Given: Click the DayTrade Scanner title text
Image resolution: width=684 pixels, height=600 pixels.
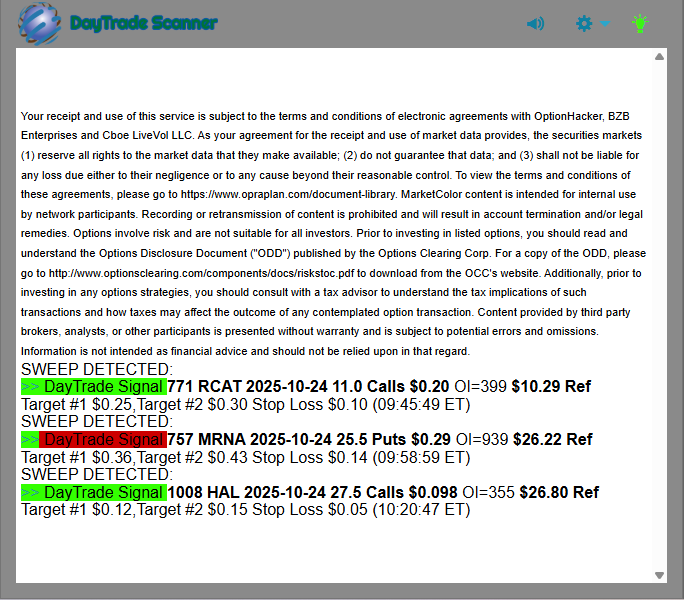Looking at the screenshot, I should click(x=144, y=23).
